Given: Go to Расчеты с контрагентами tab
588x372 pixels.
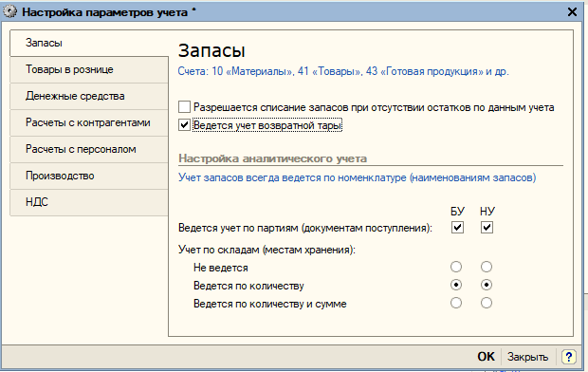Looking at the screenshot, I should [x=89, y=122].
